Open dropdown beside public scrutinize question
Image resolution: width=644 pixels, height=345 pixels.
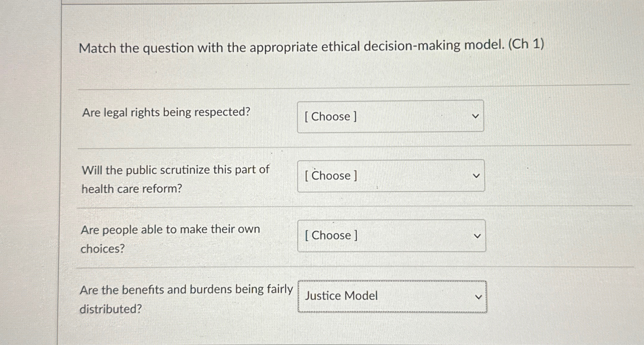(391, 176)
